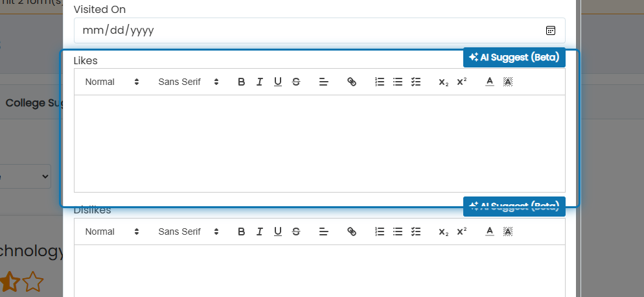The height and width of the screenshot is (297, 644).
Task: Click AI Suggest (Beta) for Dislikes
Action: (x=514, y=206)
